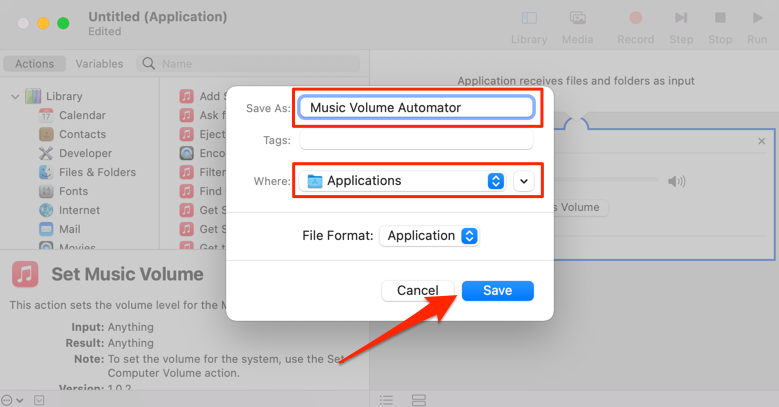This screenshot has width=779, height=407.
Task: Open the Where location dropdown
Action: click(405, 181)
